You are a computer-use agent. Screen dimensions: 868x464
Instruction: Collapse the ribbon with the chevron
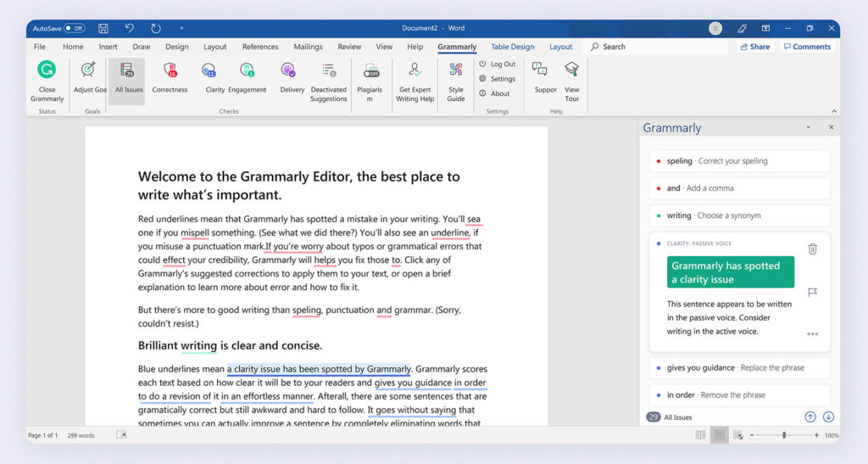point(834,111)
